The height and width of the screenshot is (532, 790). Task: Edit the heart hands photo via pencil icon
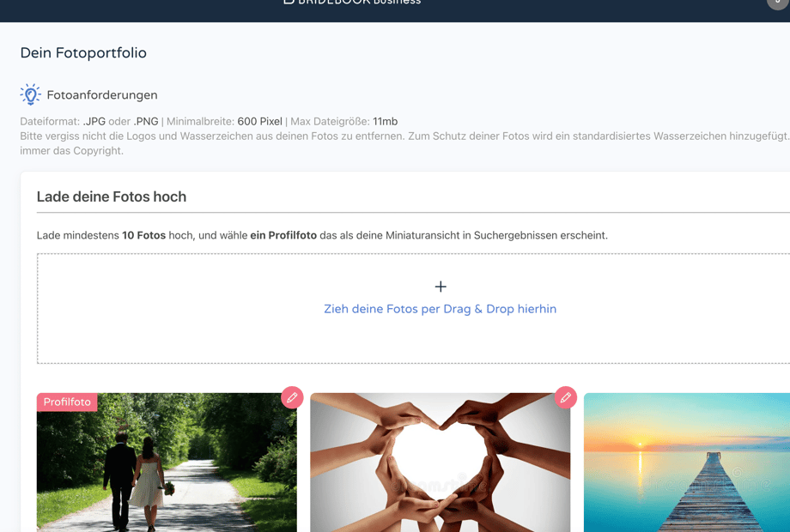(565, 397)
